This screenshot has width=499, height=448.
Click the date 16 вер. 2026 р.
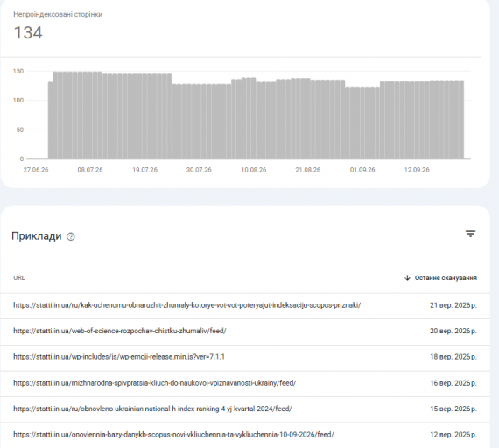click(453, 383)
